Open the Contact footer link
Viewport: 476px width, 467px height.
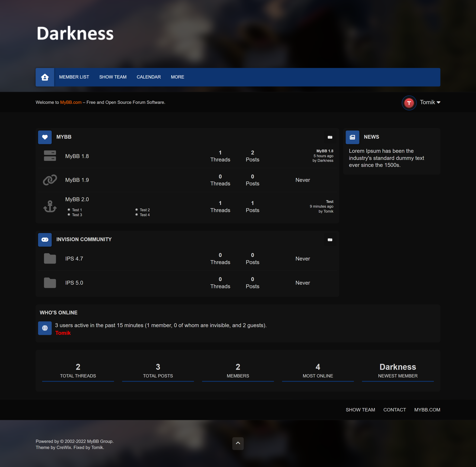(x=394, y=410)
